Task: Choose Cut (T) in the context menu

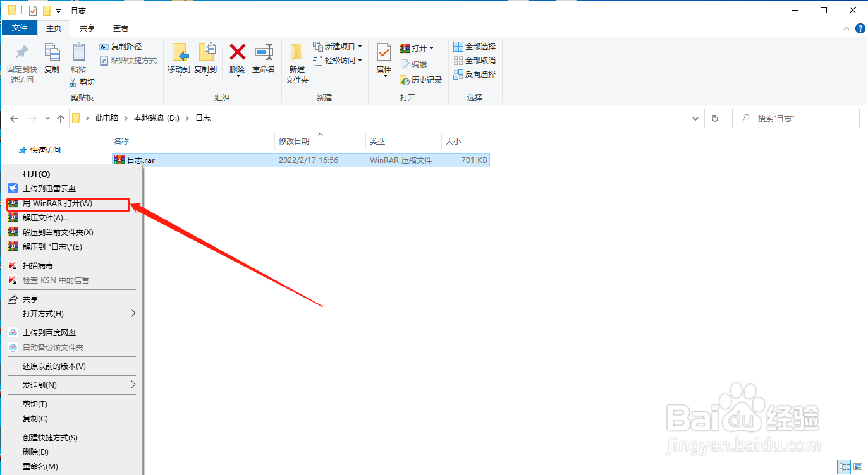Action: click(x=73, y=404)
